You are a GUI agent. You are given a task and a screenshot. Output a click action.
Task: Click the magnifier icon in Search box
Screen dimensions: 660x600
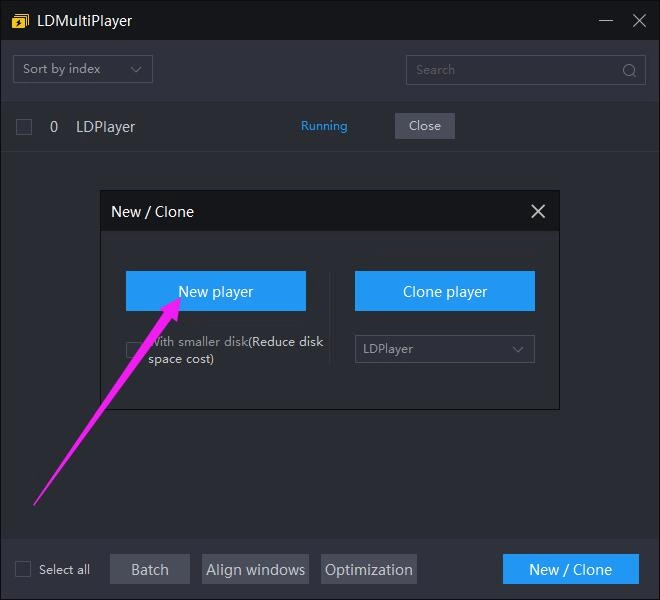point(629,70)
